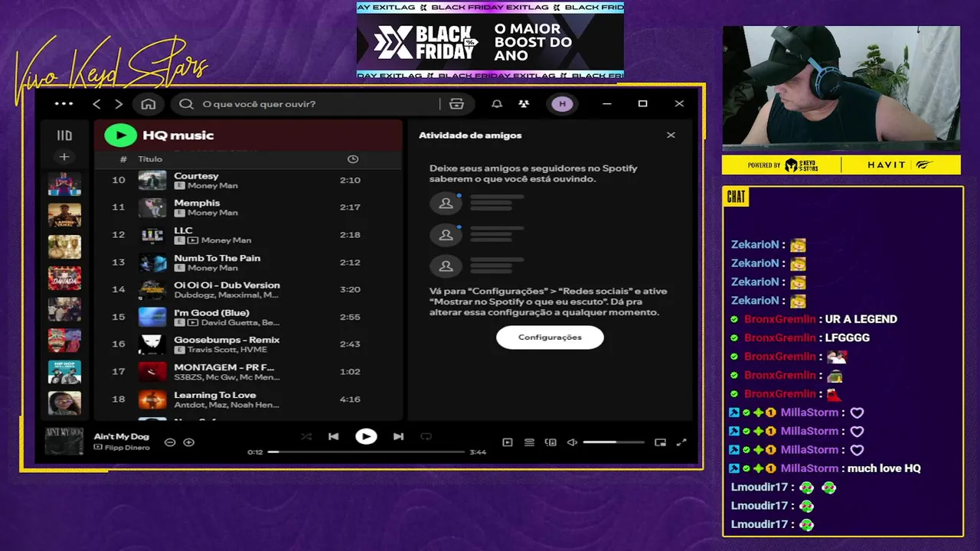The width and height of the screenshot is (980, 551).
Task: Toggle repeat mode
Action: (426, 437)
